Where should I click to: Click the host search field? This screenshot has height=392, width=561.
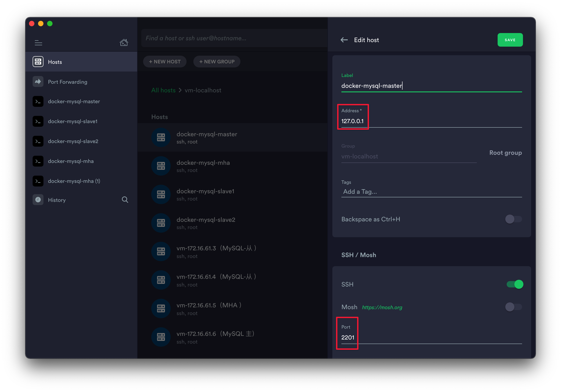coord(234,38)
